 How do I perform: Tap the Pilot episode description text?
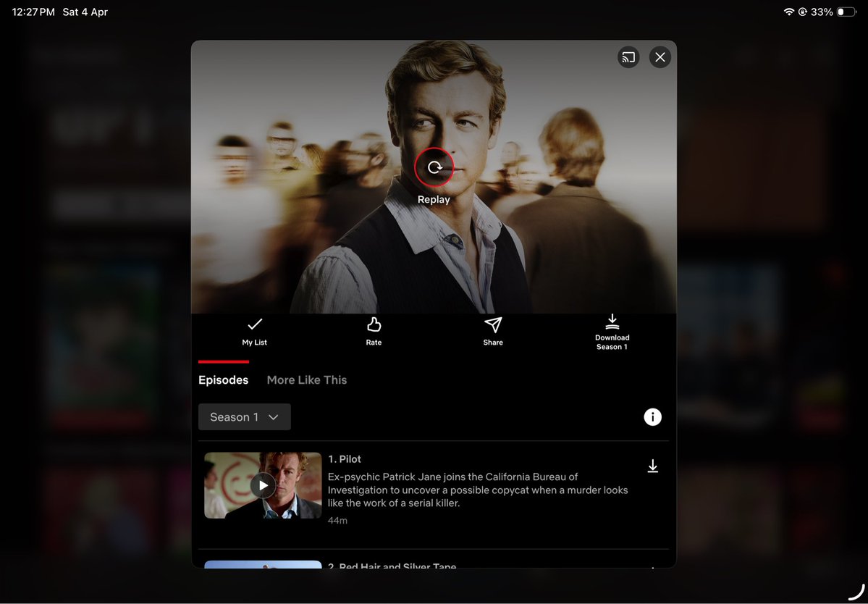tap(478, 490)
